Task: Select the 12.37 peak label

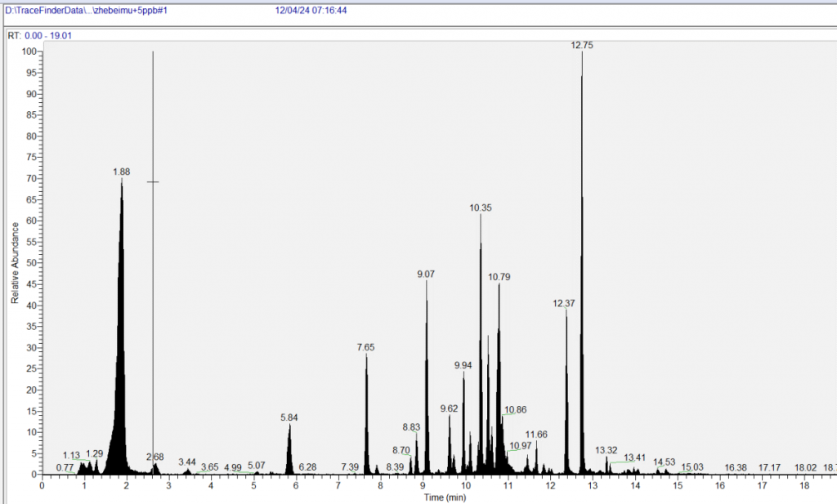Action: coord(564,304)
